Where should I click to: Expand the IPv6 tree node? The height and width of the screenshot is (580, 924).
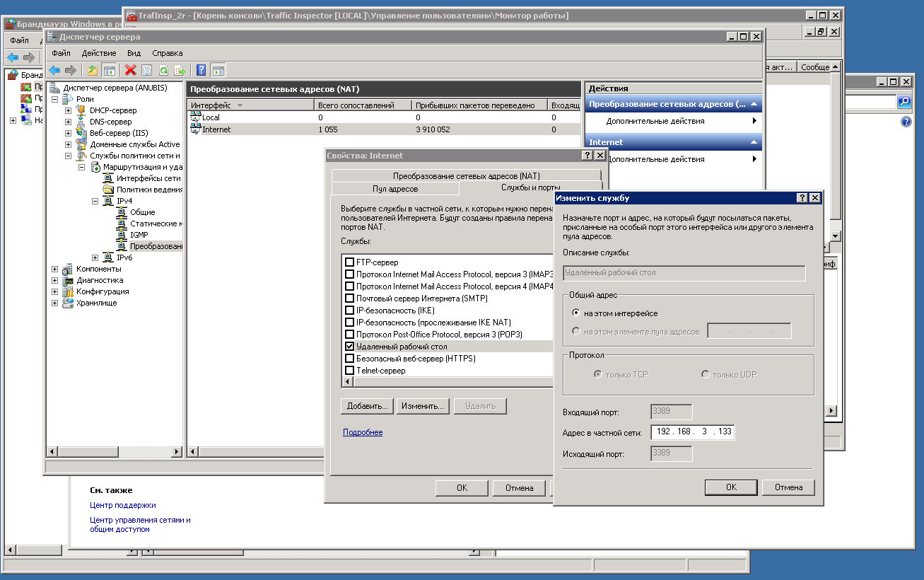click(95, 257)
